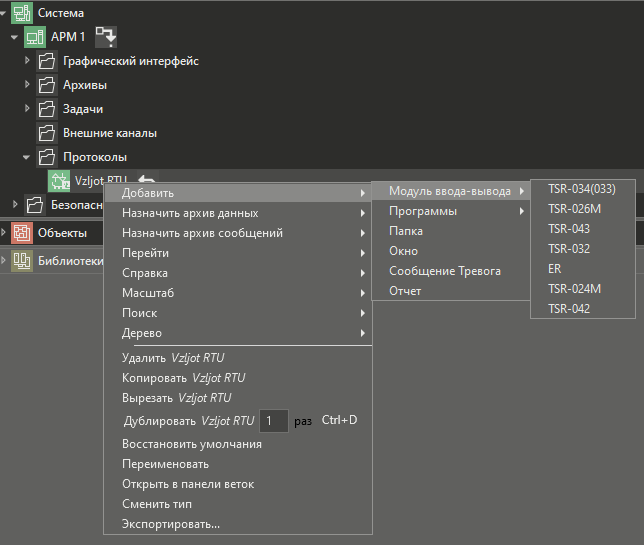Click the Vzljot RTU protocol icon
Viewport: 644px width, 545px height.
59,181
